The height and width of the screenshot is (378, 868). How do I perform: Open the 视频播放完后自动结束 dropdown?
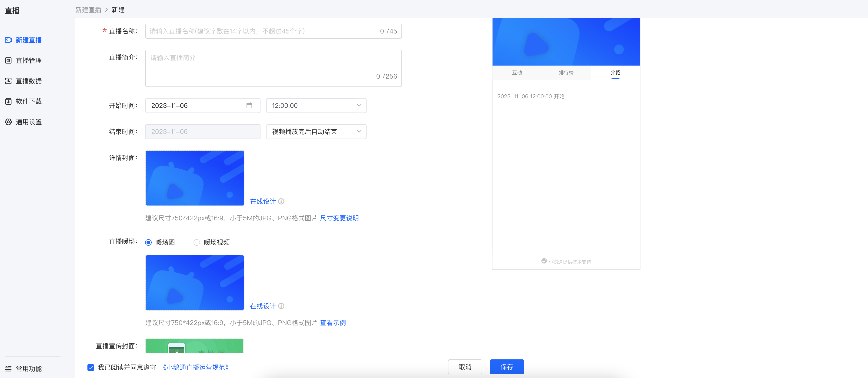click(316, 132)
